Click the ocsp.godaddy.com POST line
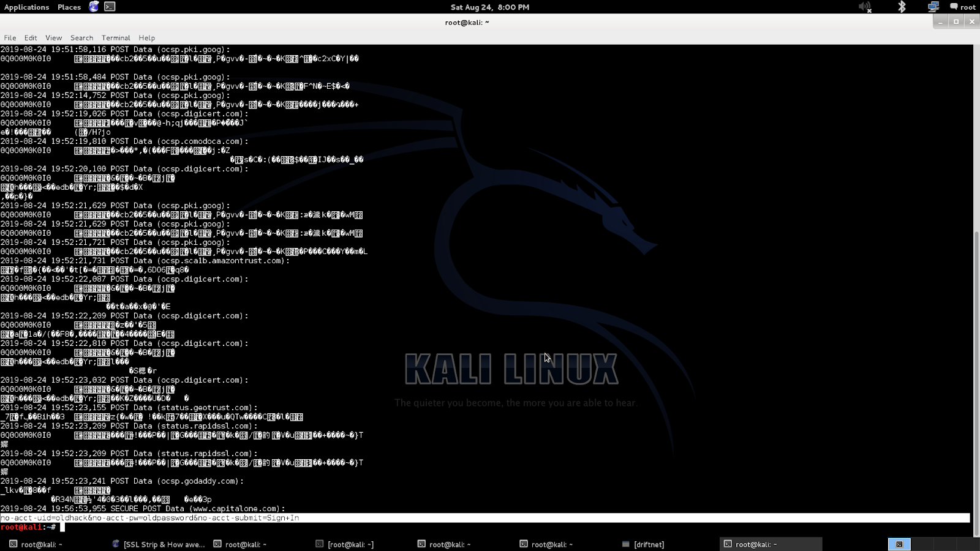980x551 pixels. [x=122, y=481]
